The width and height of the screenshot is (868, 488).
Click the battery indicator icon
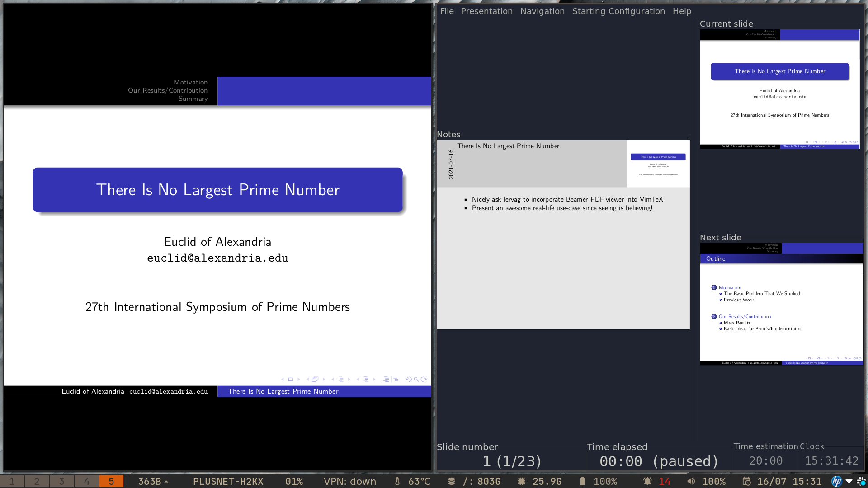(582, 481)
